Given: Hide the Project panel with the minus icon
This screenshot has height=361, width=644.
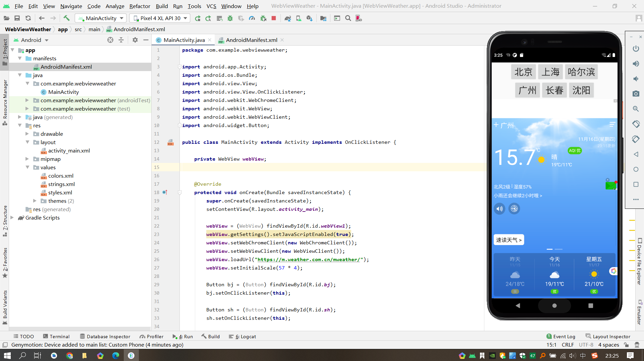Looking at the screenshot, I should [146, 40].
